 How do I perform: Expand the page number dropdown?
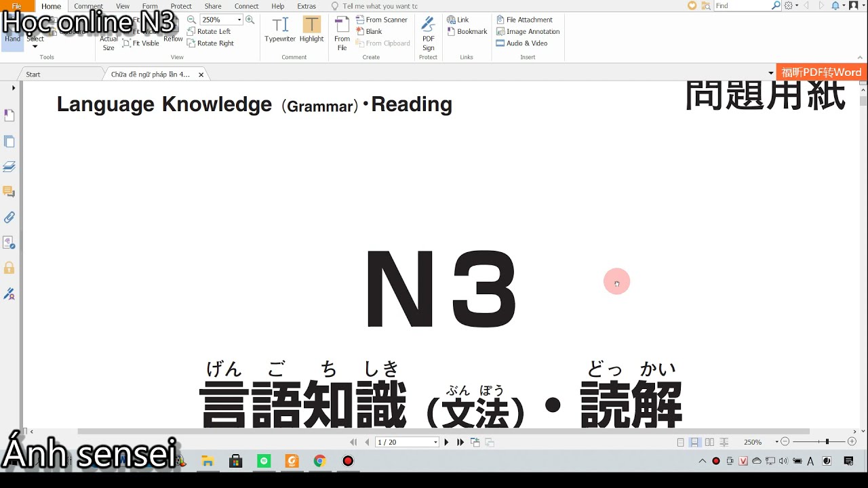[435, 442]
